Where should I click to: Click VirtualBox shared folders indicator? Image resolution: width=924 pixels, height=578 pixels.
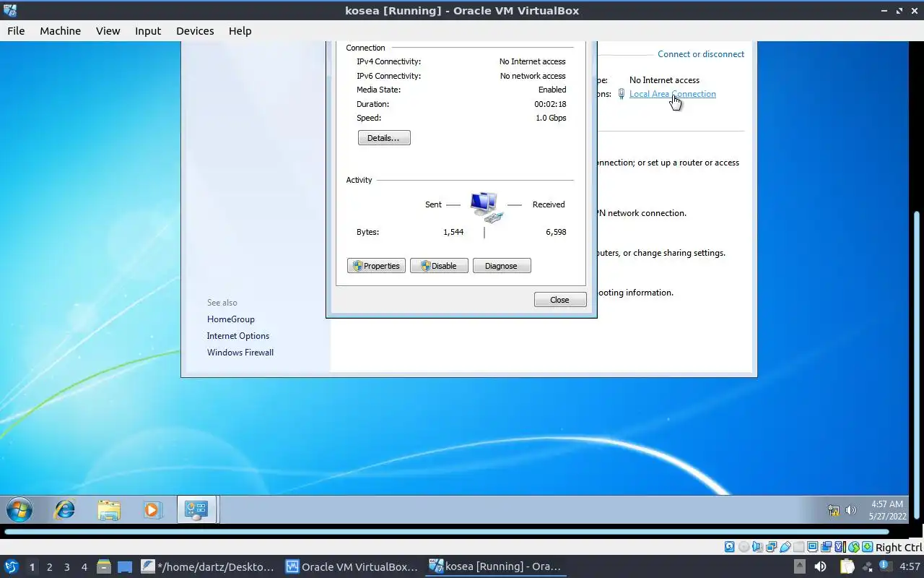point(798,547)
